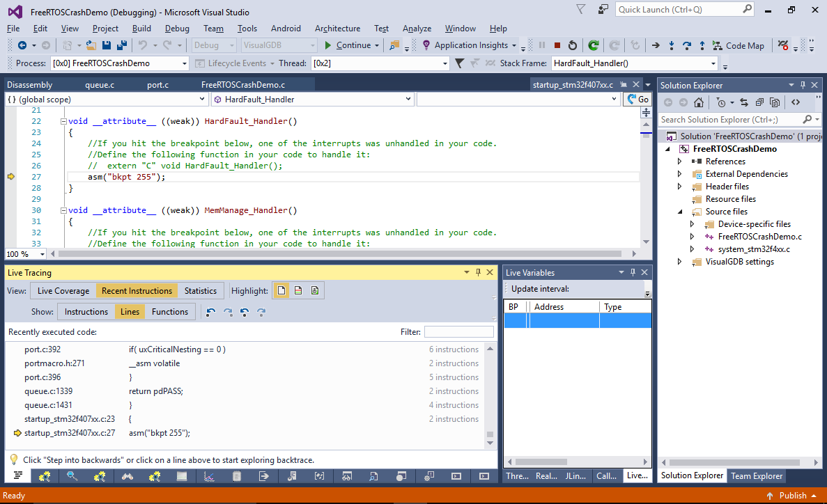827x504 pixels.
Task: Show Instructions in Live Tracing
Action: tap(86, 312)
